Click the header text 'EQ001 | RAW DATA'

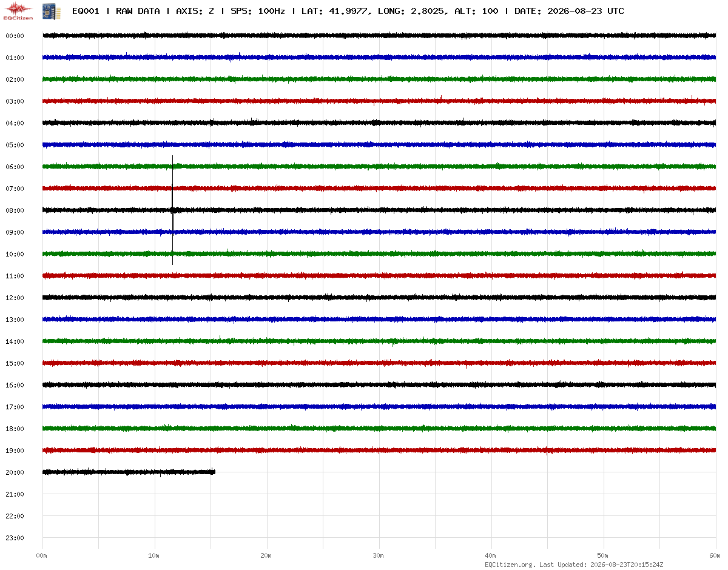point(116,11)
